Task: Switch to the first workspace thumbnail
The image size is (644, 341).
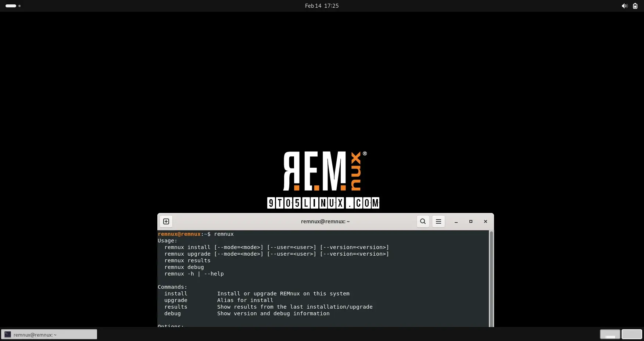Action: click(610, 334)
